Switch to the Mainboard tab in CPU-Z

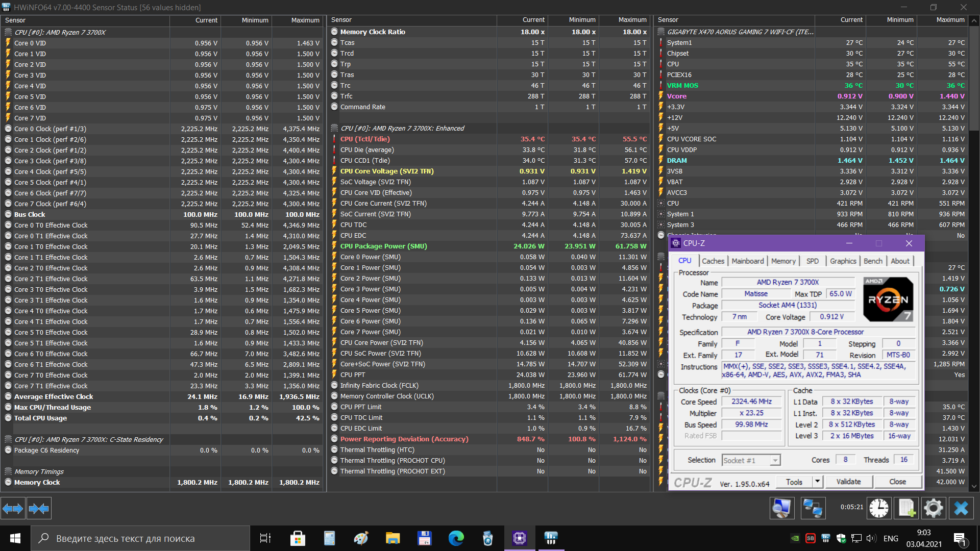747,261
